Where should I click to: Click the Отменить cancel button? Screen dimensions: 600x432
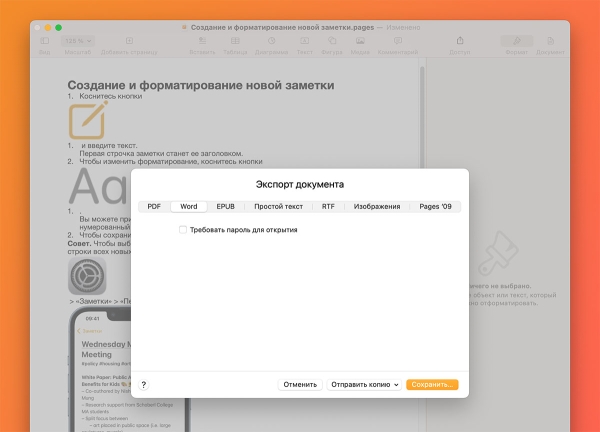point(300,385)
